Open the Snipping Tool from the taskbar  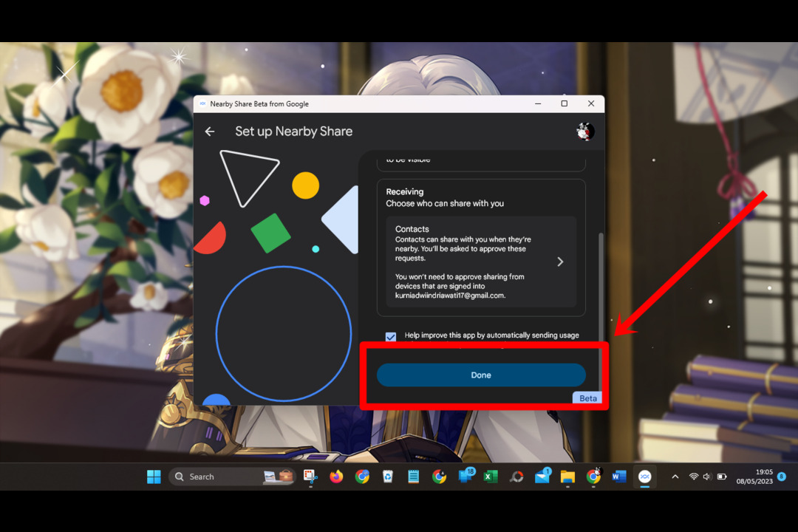(310, 477)
